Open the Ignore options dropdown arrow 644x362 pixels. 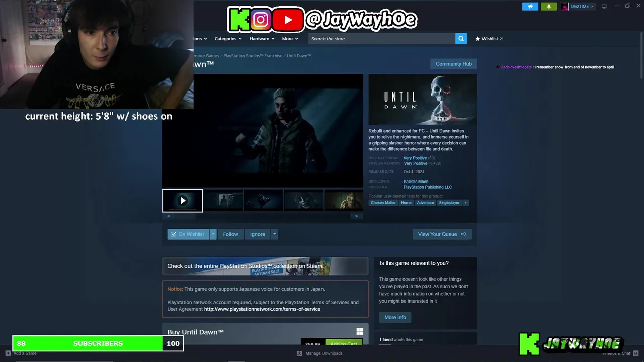point(274,234)
